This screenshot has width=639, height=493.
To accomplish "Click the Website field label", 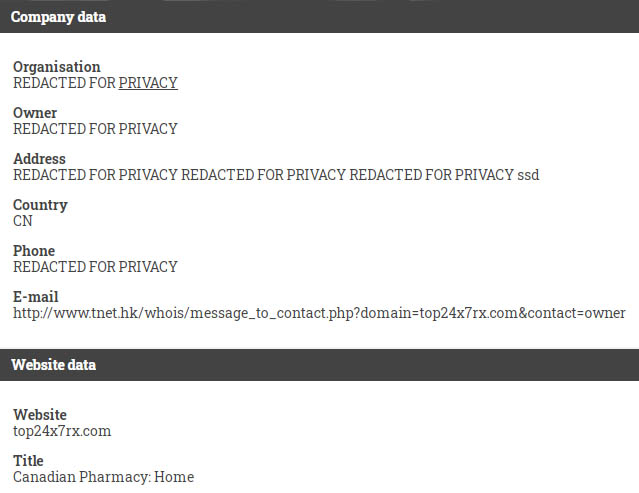I will (40, 415).
